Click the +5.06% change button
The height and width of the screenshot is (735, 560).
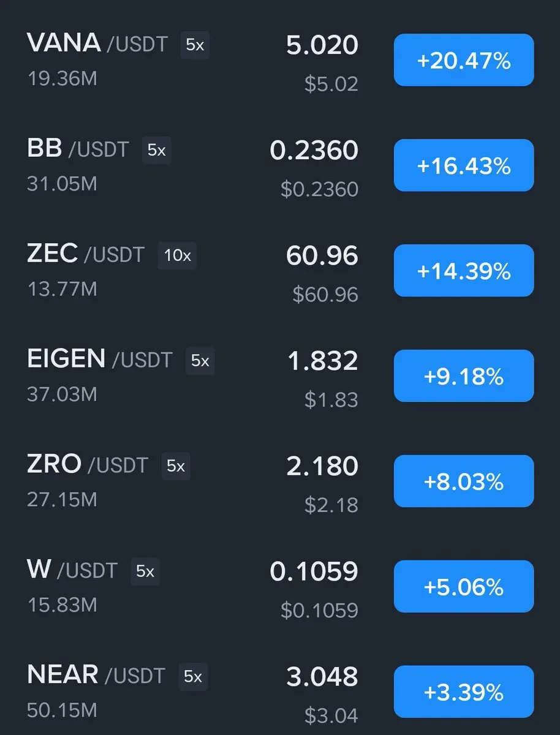pyautogui.click(x=464, y=587)
